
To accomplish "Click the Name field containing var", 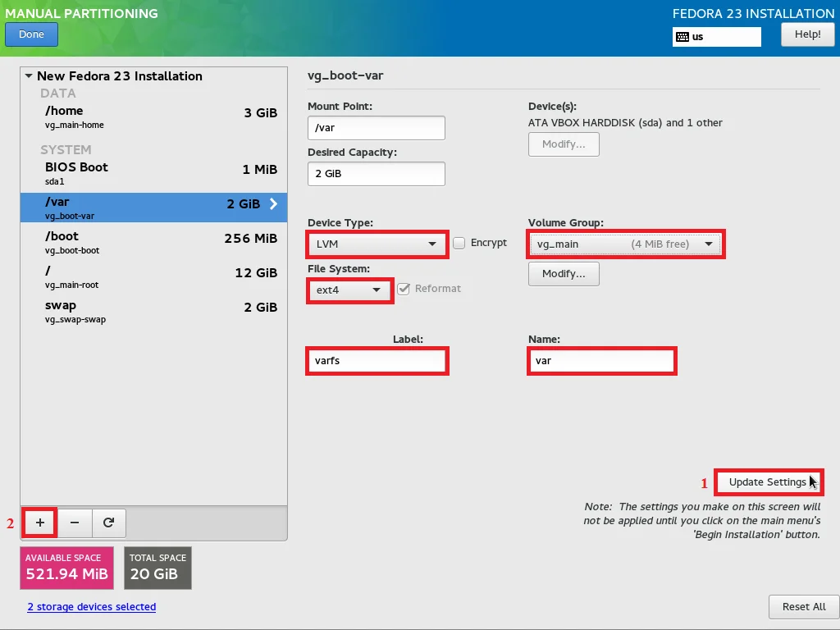I will 601,361.
